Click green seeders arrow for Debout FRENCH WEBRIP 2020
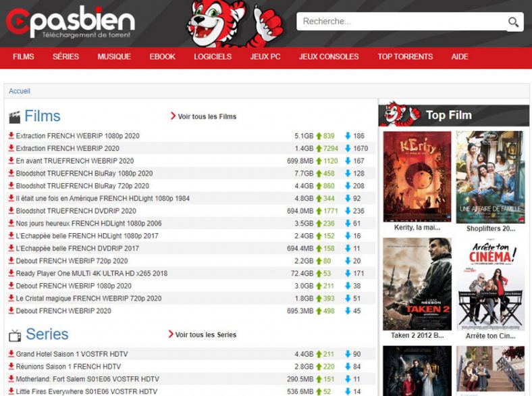 (x=319, y=311)
